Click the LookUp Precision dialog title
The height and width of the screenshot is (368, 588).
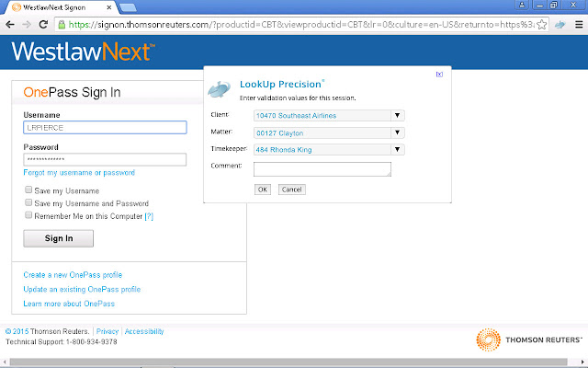(282, 84)
